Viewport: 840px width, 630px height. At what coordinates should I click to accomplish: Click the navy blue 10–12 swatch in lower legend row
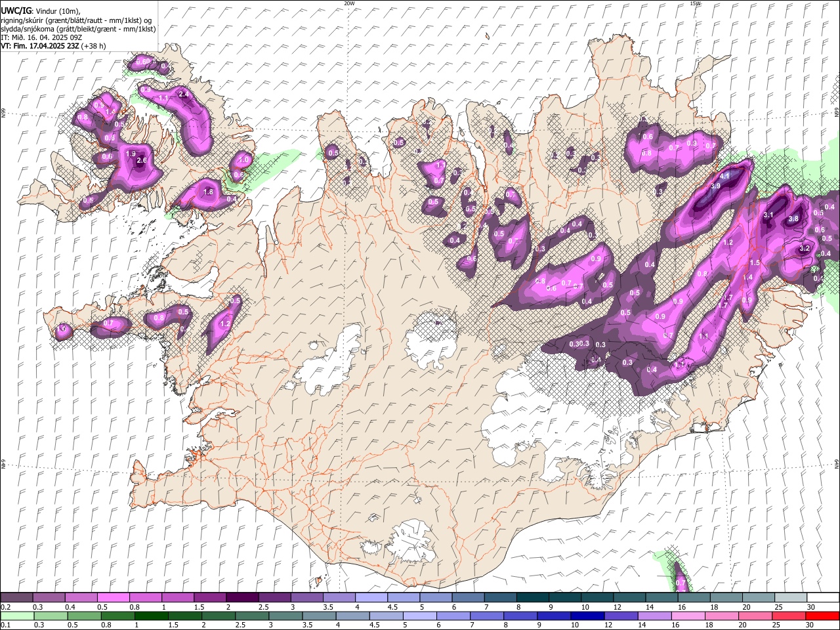coord(587,616)
